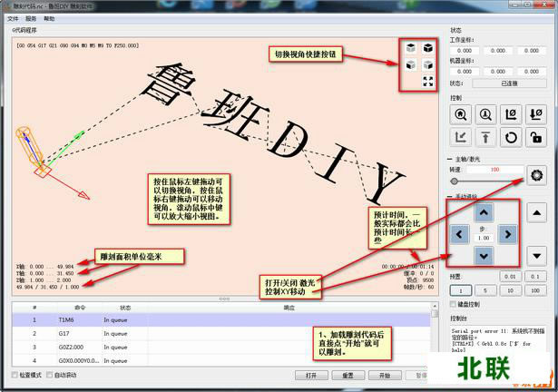Click the home (magnifier) control icon

pyautogui.click(x=460, y=114)
